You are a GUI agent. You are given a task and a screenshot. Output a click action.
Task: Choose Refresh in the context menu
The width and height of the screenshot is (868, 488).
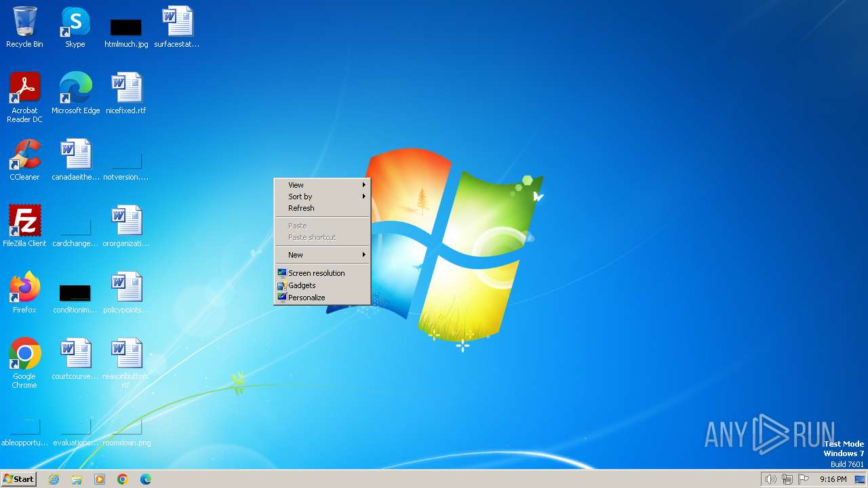click(x=322, y=208)
